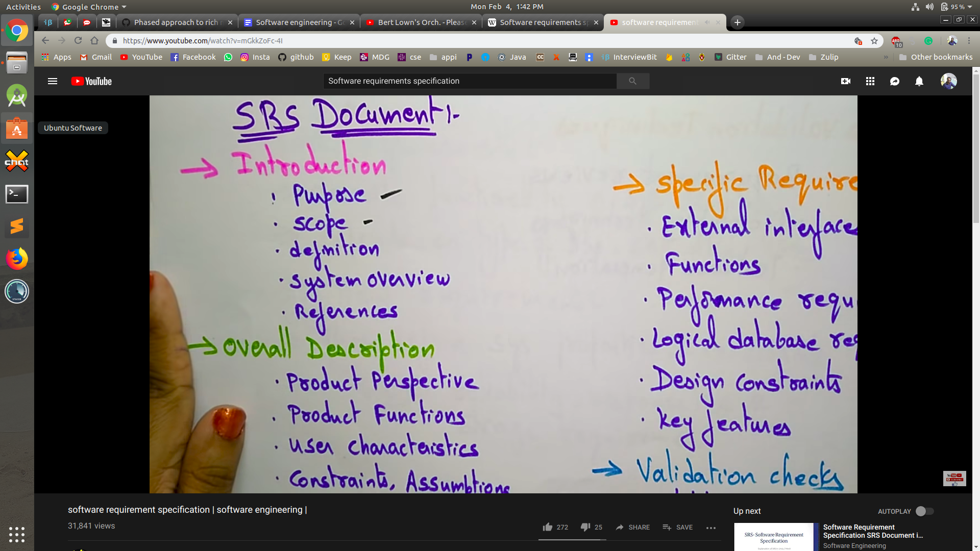Open the more actions ellipsis menu
Screen dimensions: 980x551
pos(710,528)
